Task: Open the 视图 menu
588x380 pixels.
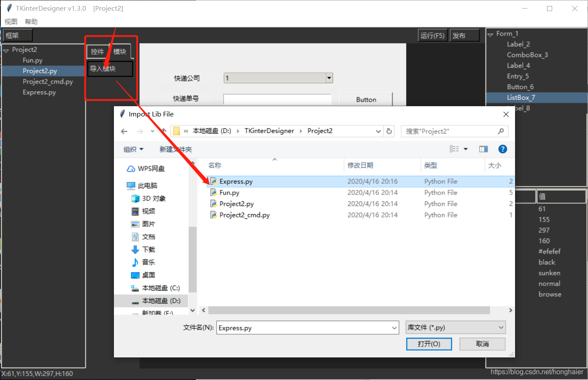Action: (x=11, y=22)
